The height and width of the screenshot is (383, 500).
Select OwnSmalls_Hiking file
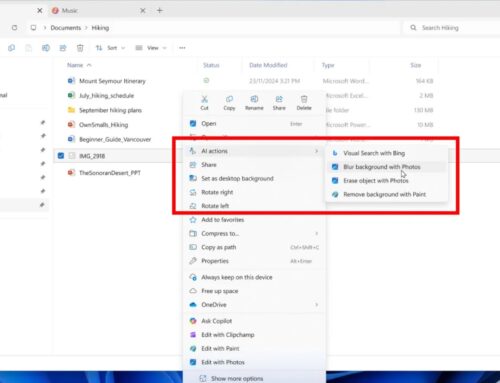point(103,125)
